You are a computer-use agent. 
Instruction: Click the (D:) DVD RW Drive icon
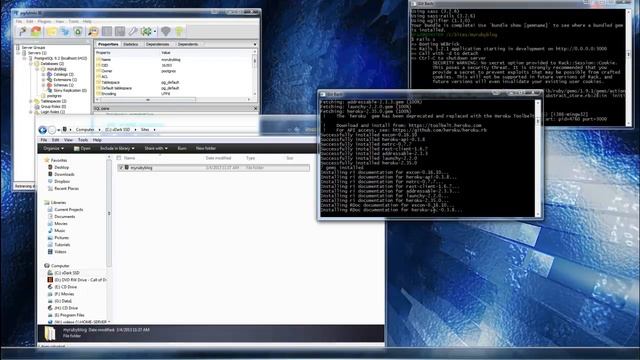[x=50, y=280]
